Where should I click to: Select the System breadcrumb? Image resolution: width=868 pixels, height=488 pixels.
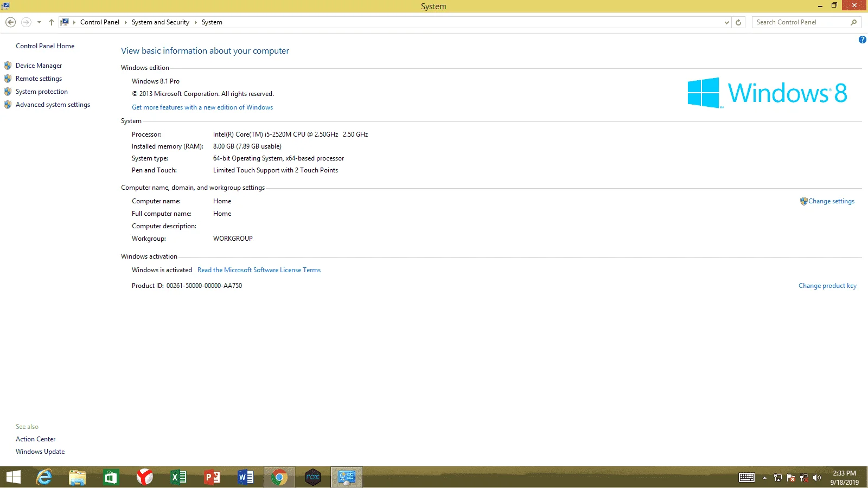tap(212, 22)
